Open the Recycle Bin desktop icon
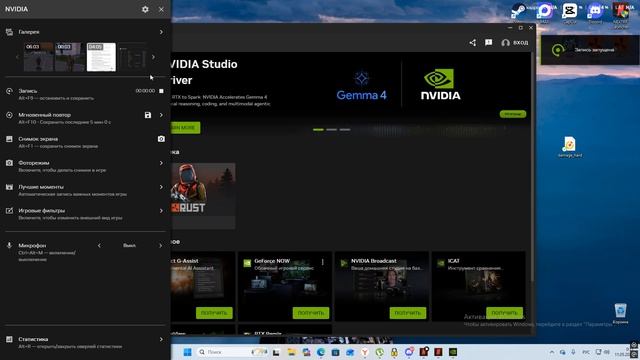 coord(620,313)
